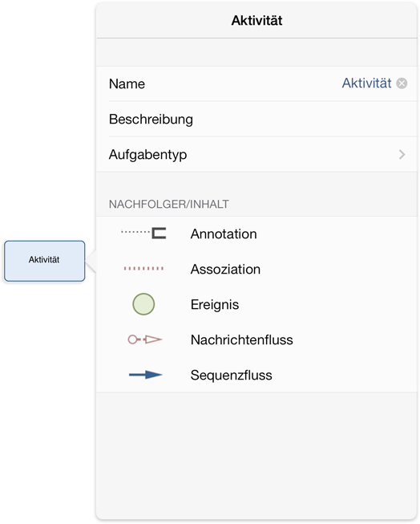Image resolution: width=420 pixels, height=524 pixels.
Task: Choose the blue Sequenzfluss arrow icon
Action: tap(146, 375)
